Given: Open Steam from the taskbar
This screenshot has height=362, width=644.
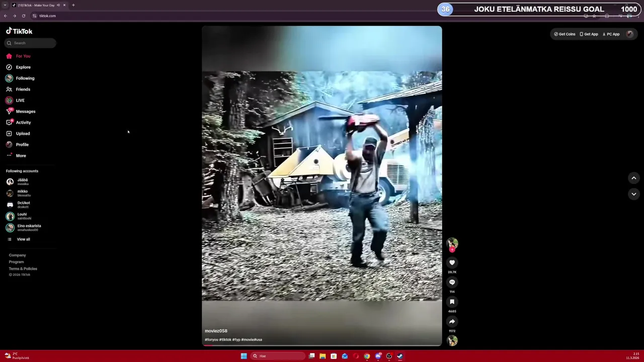Looking at the screenshot, I should 400,356.
